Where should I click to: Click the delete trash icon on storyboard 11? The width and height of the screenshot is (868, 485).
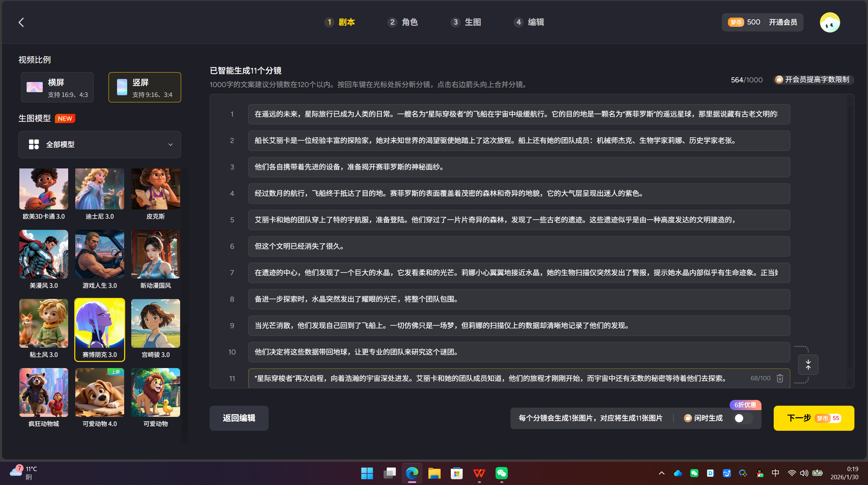779,378
